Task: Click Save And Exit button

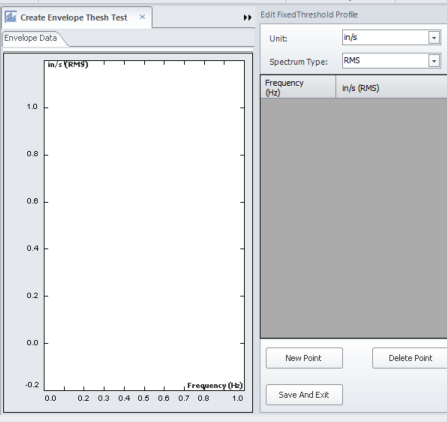Action: point(304,395)
